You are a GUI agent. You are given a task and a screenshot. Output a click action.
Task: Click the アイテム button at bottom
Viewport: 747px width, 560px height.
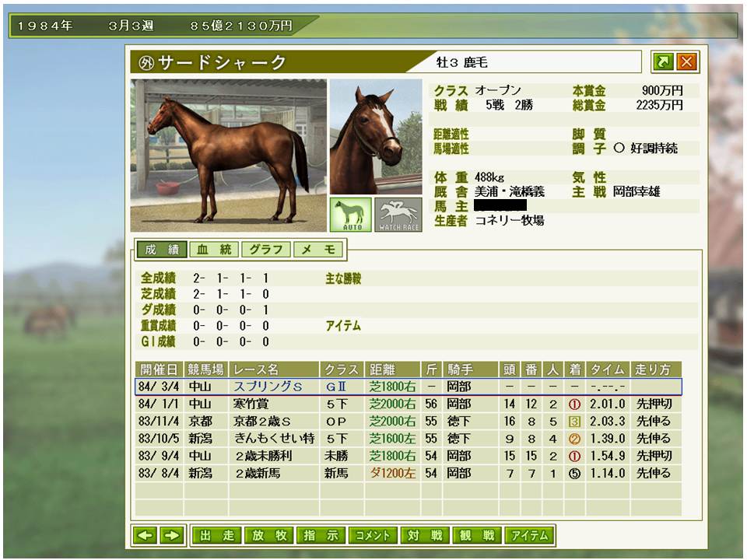click(529, 535)
